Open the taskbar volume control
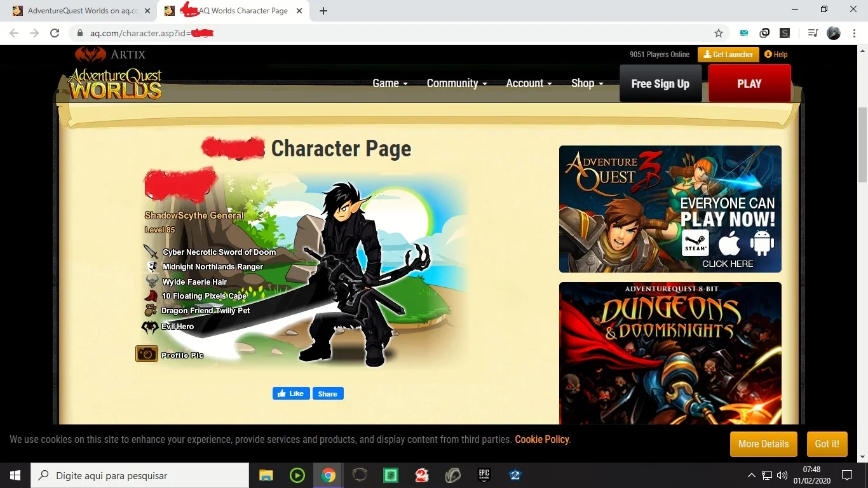 click(782, 475)
